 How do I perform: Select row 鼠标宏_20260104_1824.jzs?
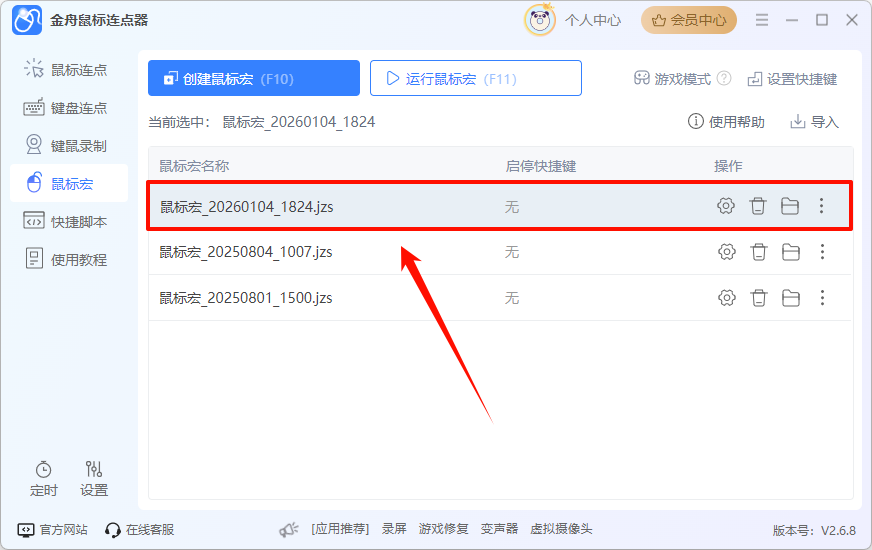point(499,206)
